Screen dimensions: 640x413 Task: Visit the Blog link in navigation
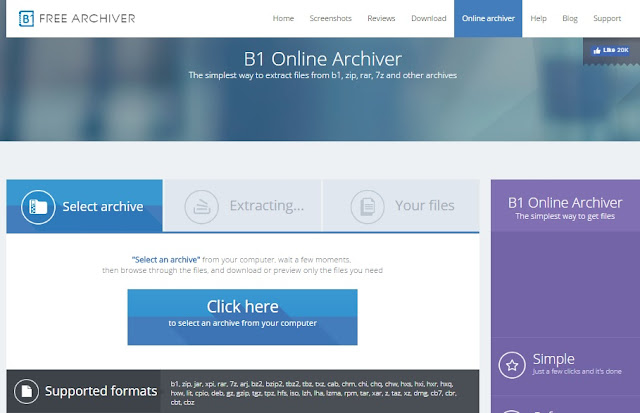pyautogui.click(x=570, y=18)
